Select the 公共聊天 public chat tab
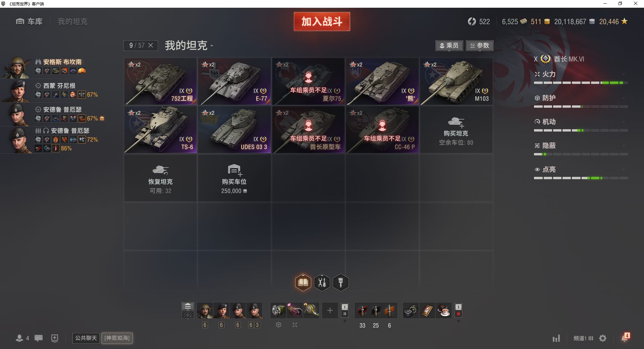 coord(86,338)
